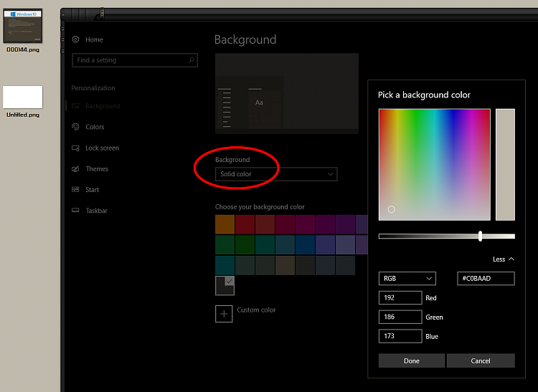Viewport: 538px width, 392px height.
Task: Click the Taskbar settings icon
Action: [76, 211]
